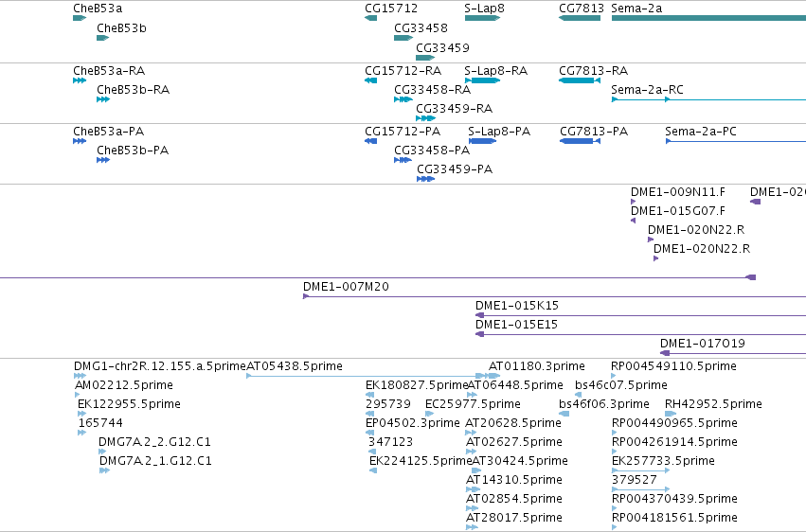806x532 pixels.
Task: Click the AT05438.5prime EST label
Action: click(x=295, y=366)
